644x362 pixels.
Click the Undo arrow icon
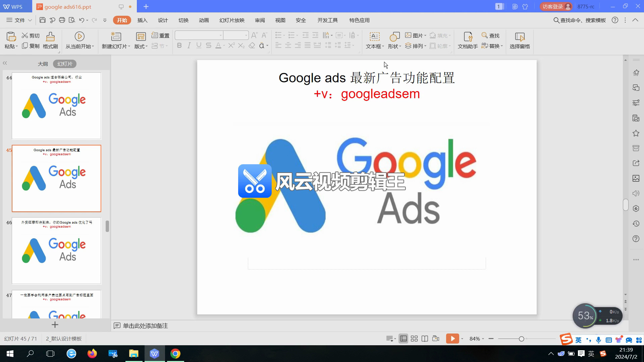pos(82,20)
